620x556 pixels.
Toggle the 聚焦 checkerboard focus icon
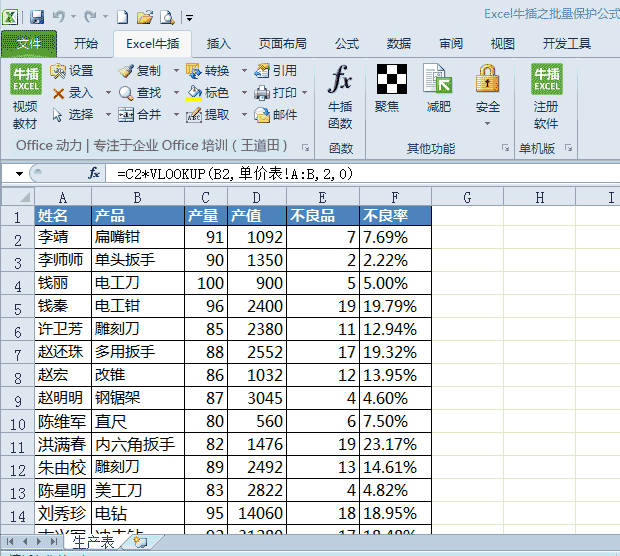391,79
